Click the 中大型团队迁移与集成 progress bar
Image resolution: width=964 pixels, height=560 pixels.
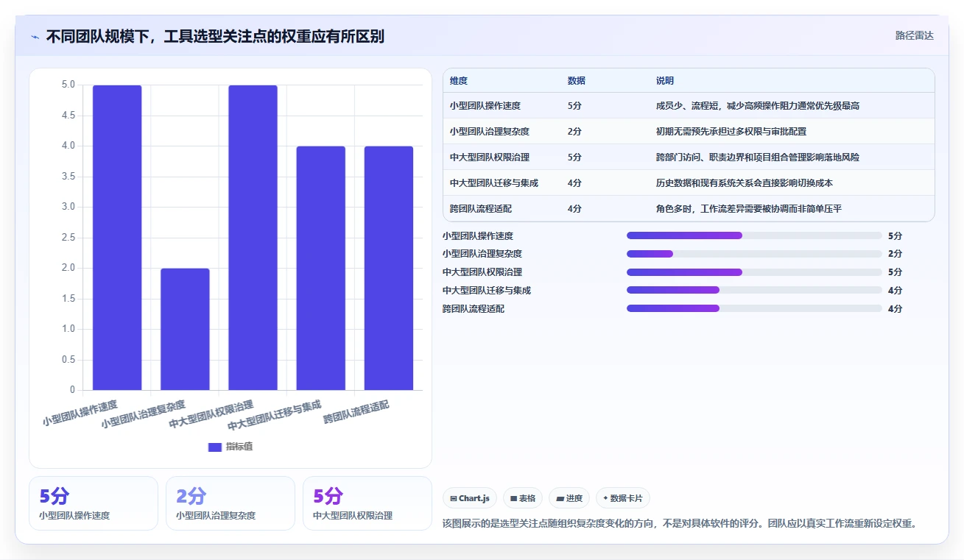point(754,291)
